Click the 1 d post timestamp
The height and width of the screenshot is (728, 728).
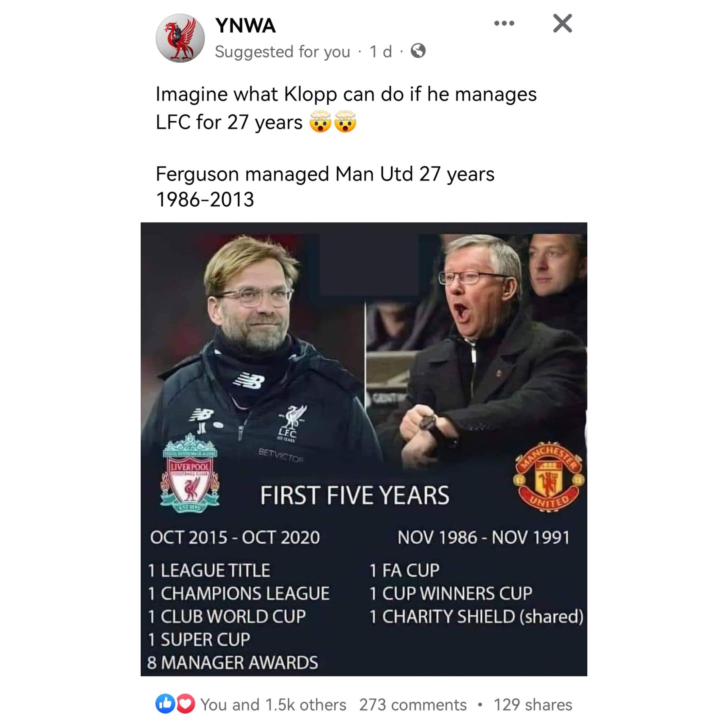[381, 52]
